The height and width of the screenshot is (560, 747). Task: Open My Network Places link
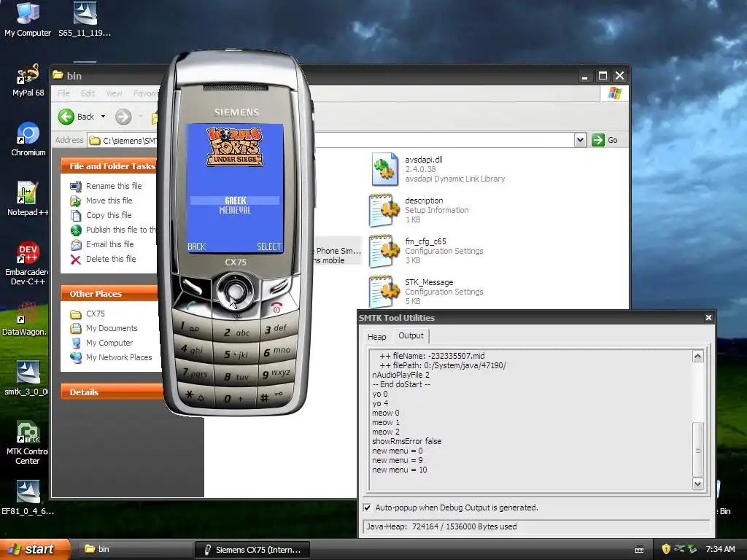coord(119,357)
